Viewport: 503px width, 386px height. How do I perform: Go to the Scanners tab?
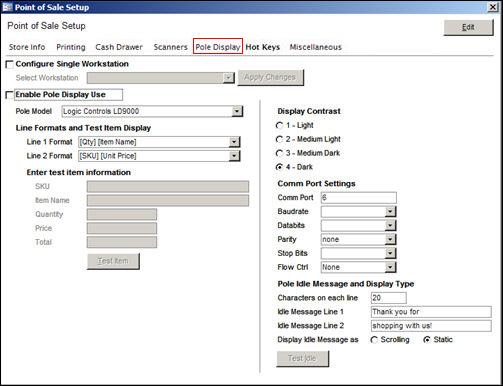171,47
